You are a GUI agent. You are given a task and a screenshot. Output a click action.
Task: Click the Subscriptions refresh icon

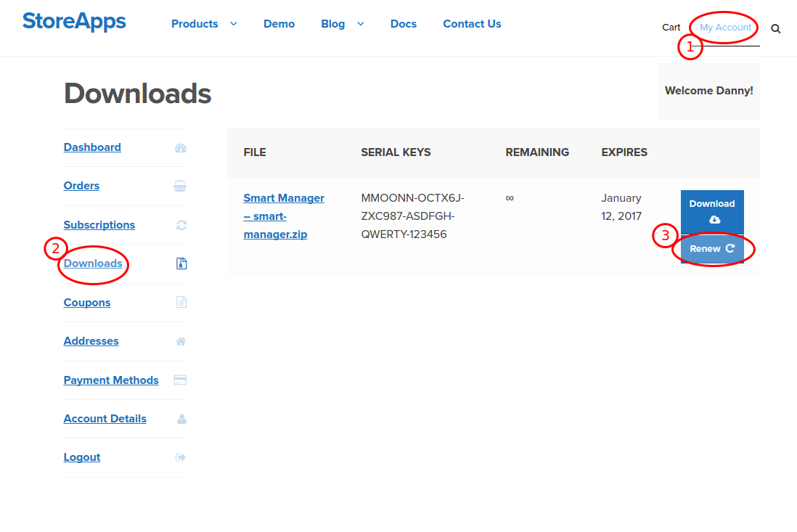[x=181, y=225]
